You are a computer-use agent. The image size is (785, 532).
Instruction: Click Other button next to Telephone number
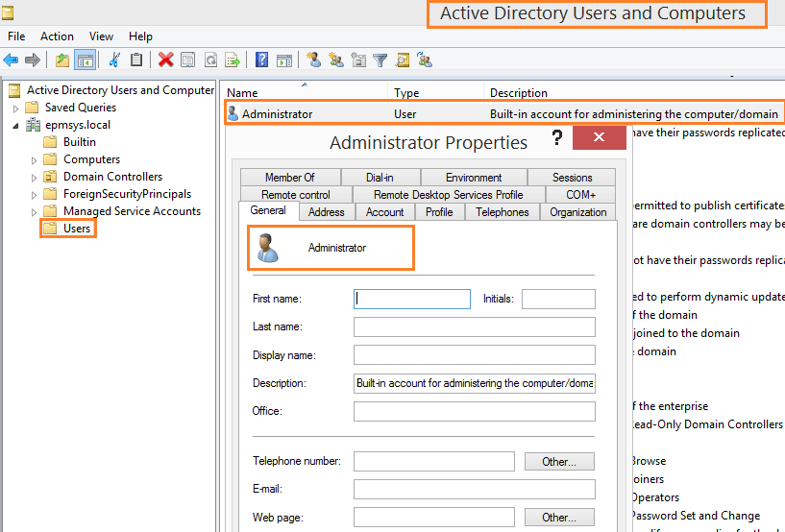coord(559,462)
